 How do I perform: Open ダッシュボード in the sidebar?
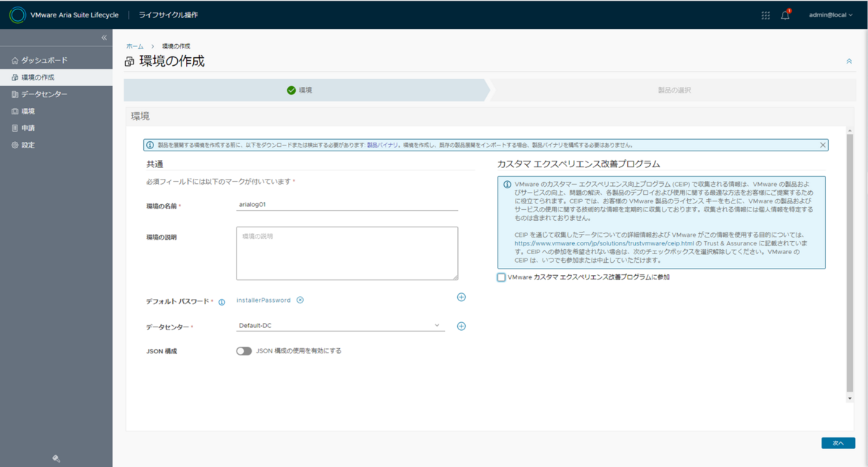56,60
